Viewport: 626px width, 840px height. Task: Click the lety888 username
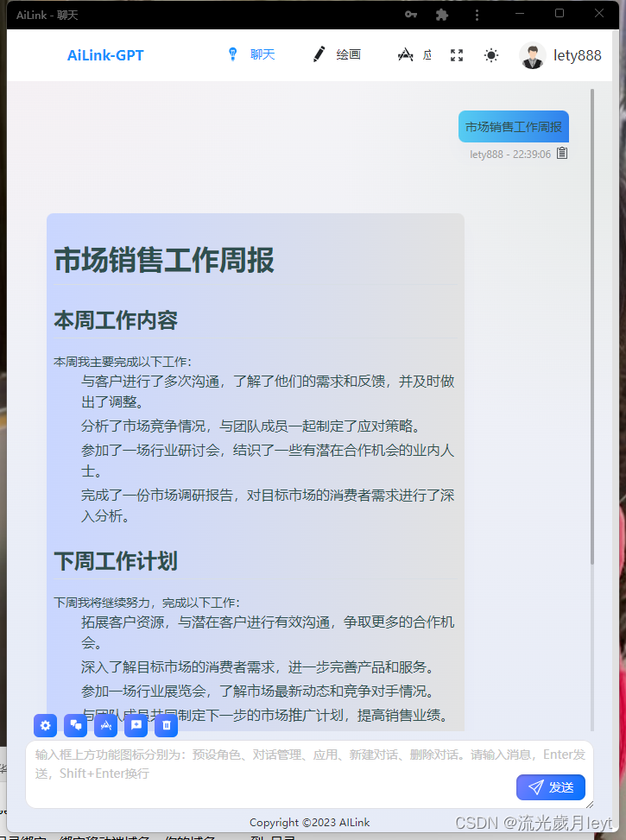click(x=578, y=55)
